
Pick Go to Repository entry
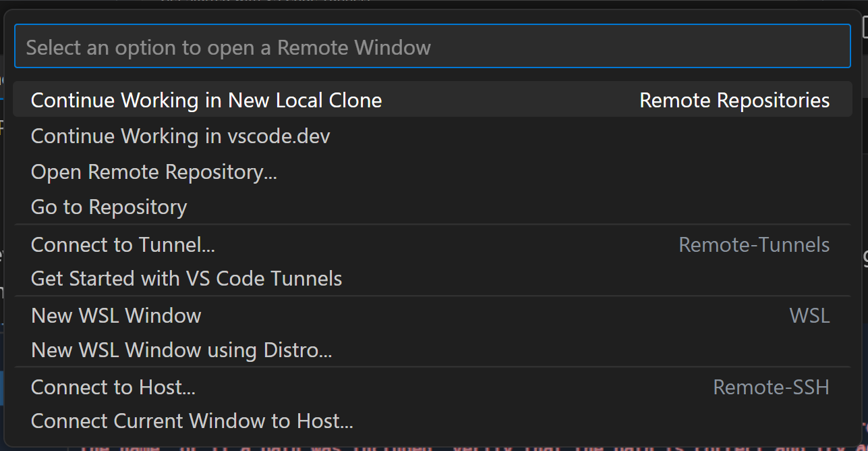tap(432, 207)
